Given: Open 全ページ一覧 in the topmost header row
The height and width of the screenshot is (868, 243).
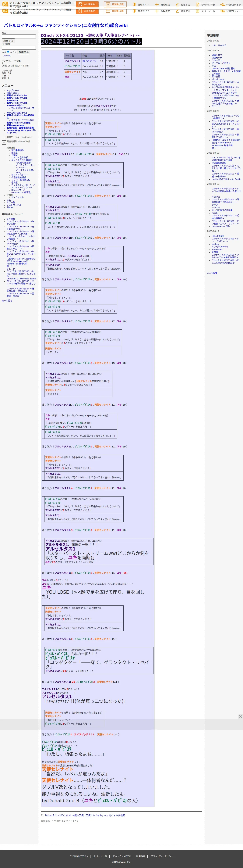Looking at the screenshot, I should pyautogui.click(x=205, y=5).
